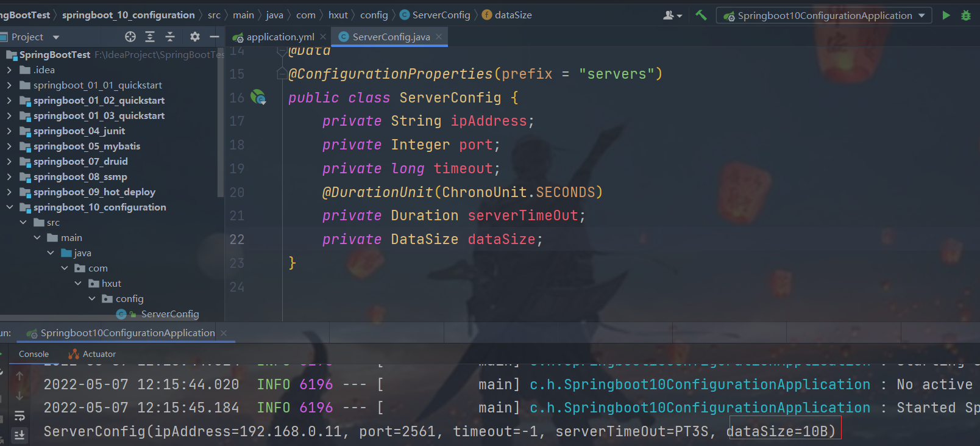The image size is (980, 446).
Task: Expand the .idea folder
Action: click(x=9, y=70)
